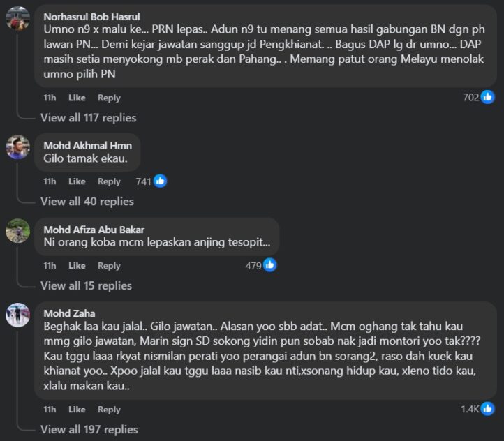This screenshot has height=441, width=504.
Task: Click the 11h timestamp on Mohd Afiza's comment
Action: (x=50, y=266)
